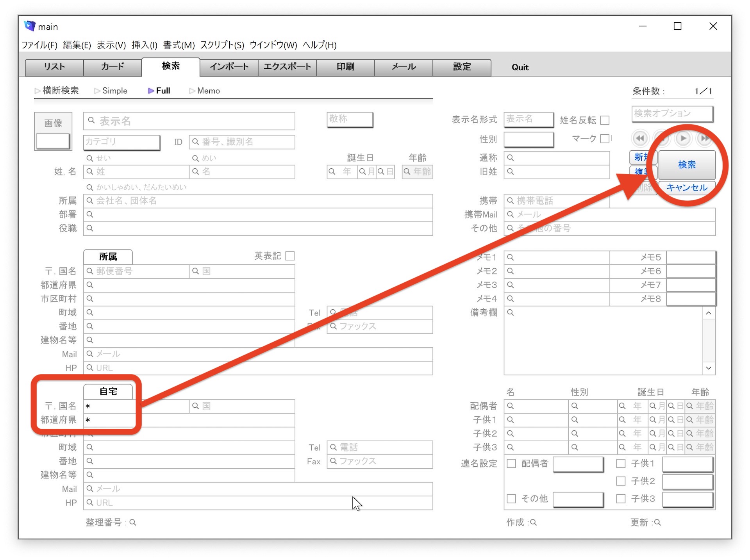
Task: Click the next-record play arrow icon
Action: tap(683, 138)
